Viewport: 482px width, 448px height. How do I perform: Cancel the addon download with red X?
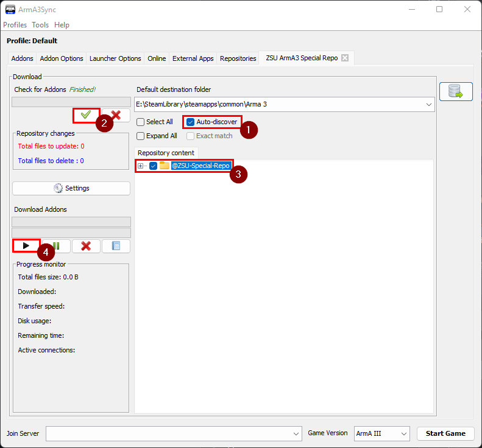[86, 246]
